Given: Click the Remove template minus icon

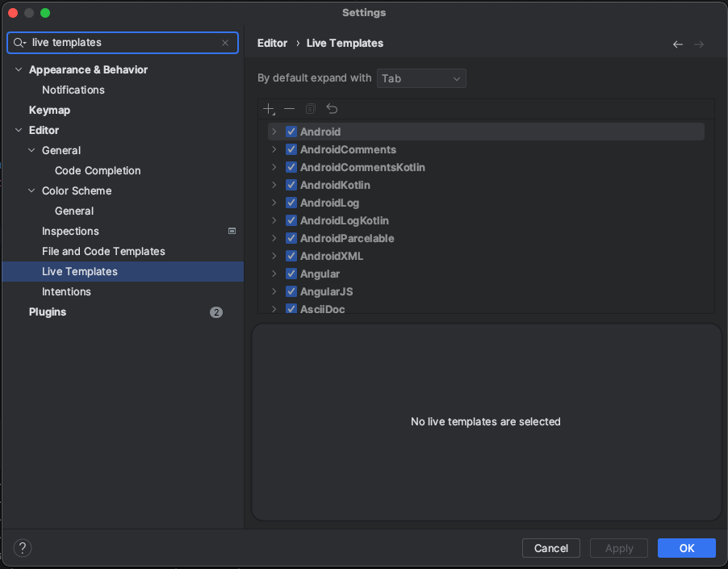Looking at the screenshot, I should point(289,109).
